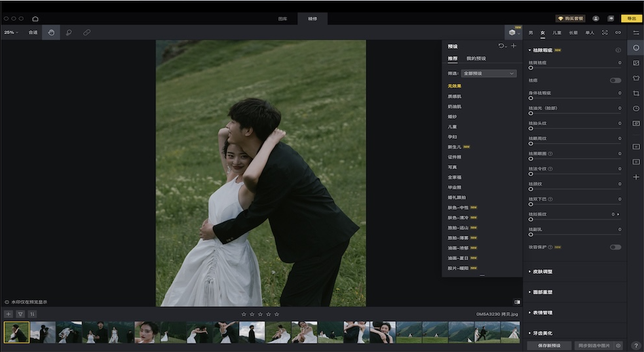
Task: Apply the 旅拍-远山 preset
Action: click(x=458, y=227)
